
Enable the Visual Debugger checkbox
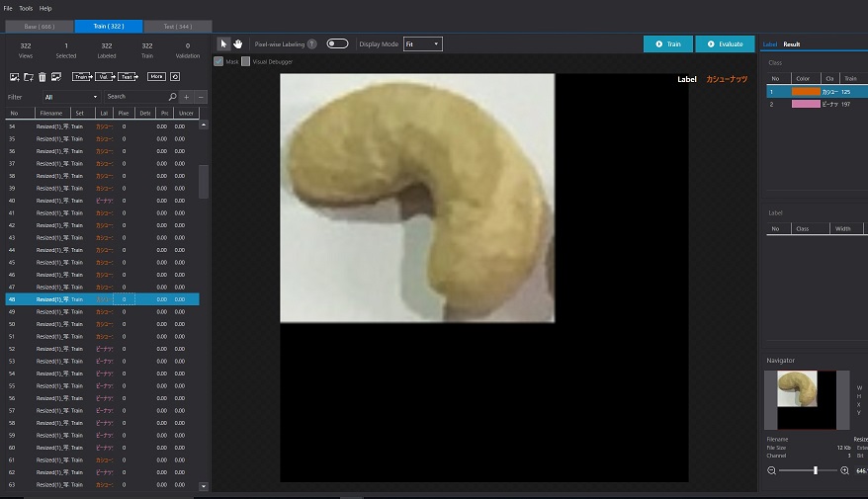[246, 61]
